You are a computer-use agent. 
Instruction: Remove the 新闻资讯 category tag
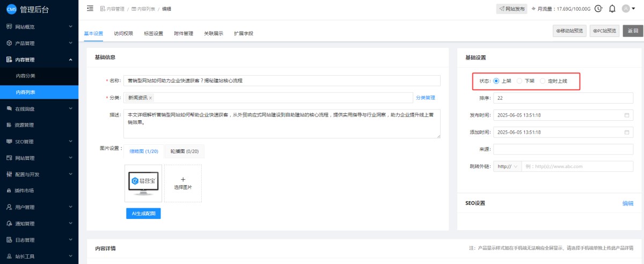point(150,98)
